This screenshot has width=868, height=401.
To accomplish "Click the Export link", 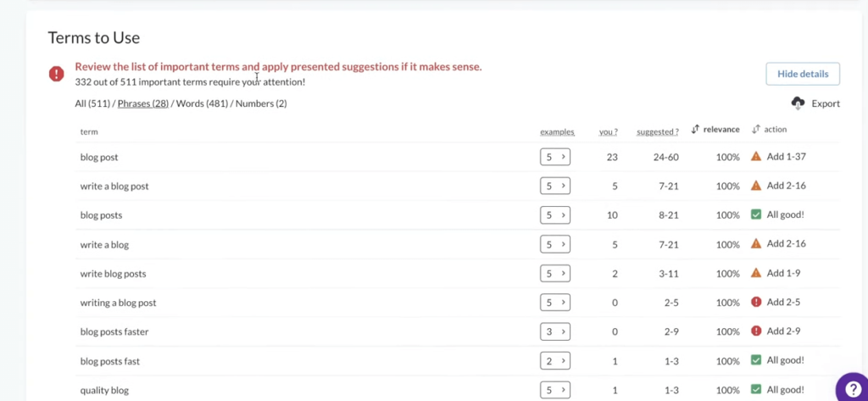I will tap(826, 103).
